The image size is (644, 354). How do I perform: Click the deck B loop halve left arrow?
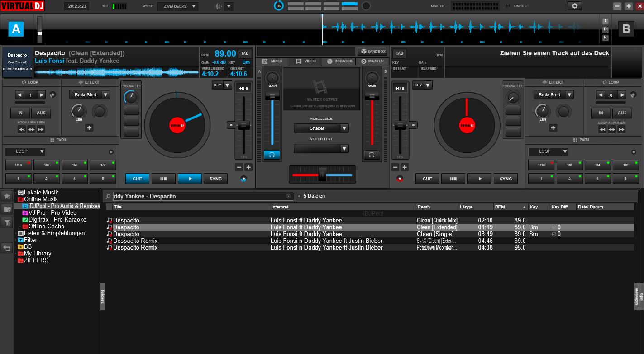pos(601,95)
